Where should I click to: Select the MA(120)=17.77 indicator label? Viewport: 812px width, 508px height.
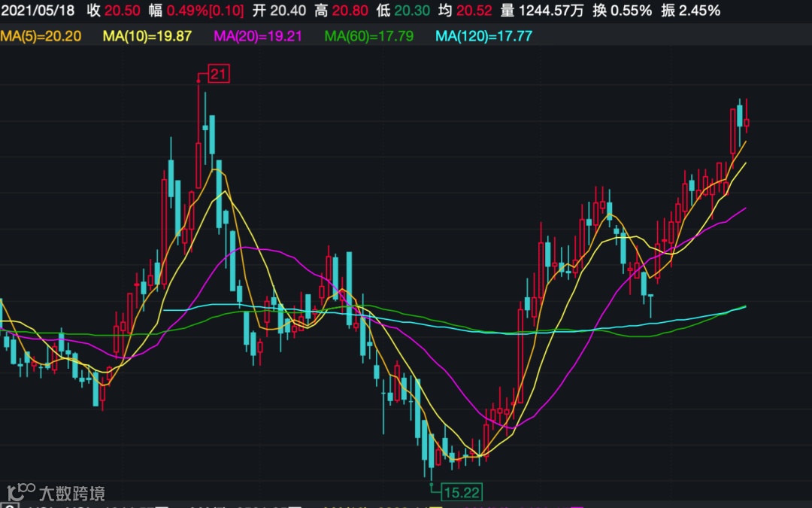point(483,36)
